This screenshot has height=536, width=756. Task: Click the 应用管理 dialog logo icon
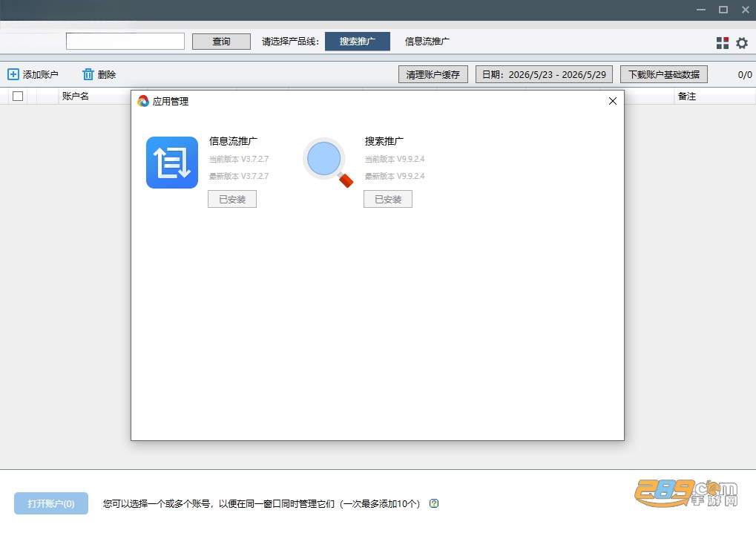coord(142,101)
